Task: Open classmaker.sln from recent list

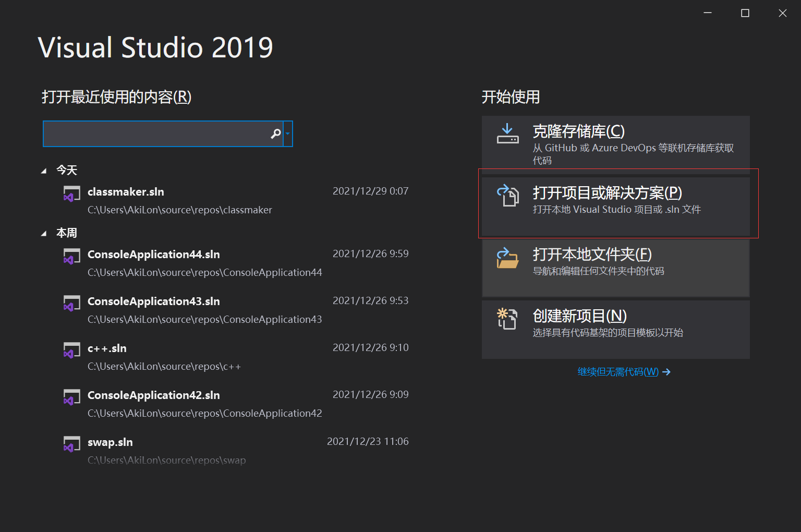Action: 126,192
